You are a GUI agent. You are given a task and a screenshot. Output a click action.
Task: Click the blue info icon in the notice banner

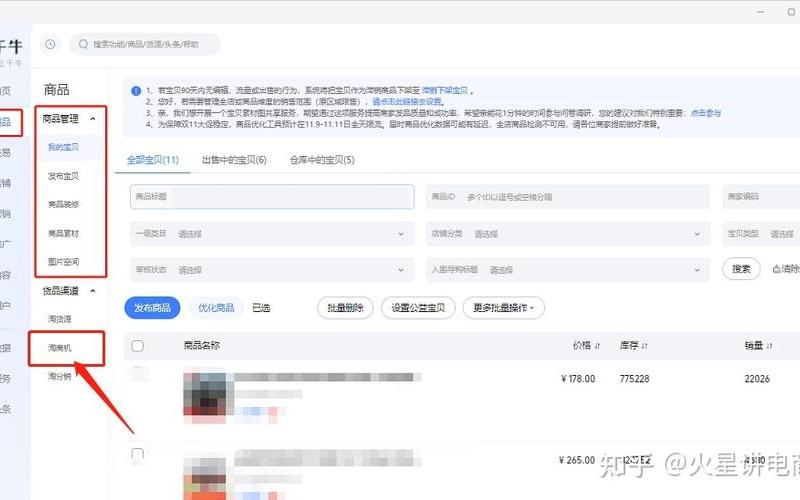(136, 91)
